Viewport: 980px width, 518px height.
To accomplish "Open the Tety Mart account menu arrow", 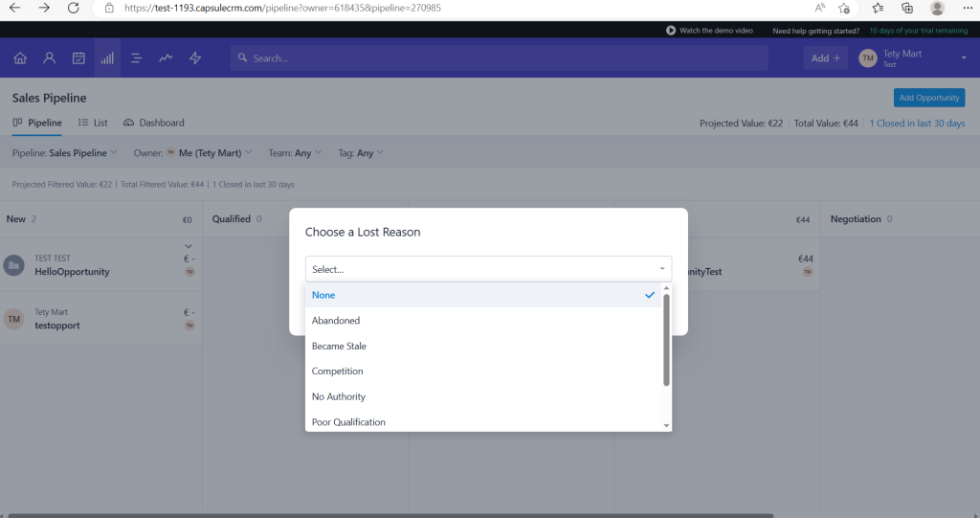I will [964, 57].
